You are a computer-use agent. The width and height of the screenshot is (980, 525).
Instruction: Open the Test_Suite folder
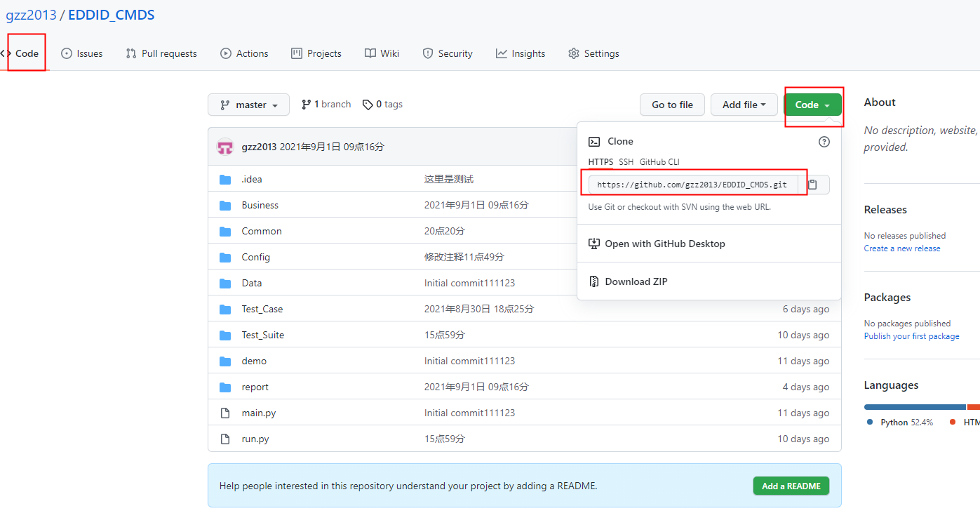pos(263,335)
